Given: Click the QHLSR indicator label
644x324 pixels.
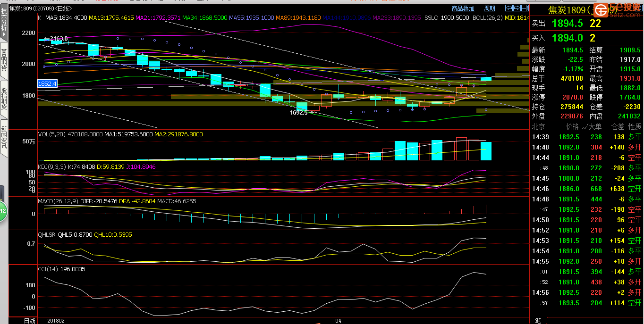Looking at the screenshot, I should (x=47, y=234).
